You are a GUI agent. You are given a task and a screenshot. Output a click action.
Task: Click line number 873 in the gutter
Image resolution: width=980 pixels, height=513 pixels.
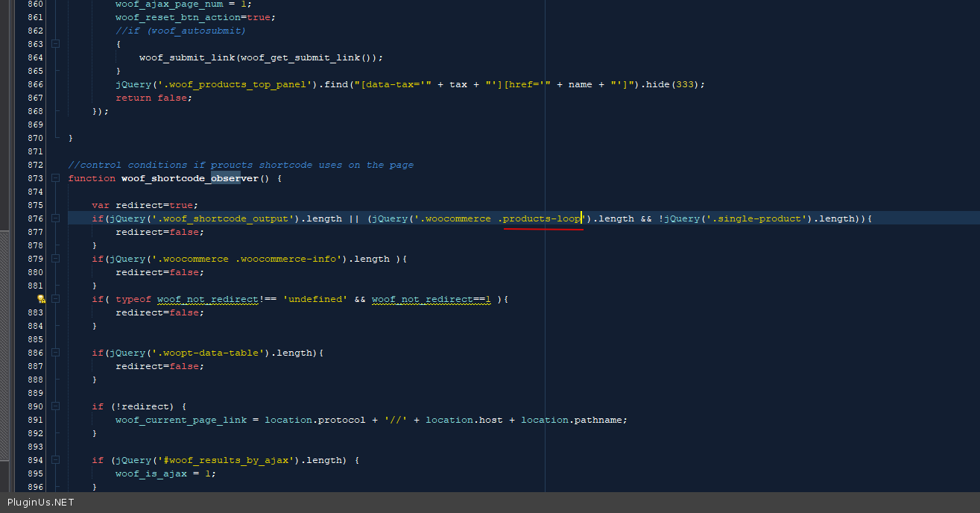pos(34,178)
